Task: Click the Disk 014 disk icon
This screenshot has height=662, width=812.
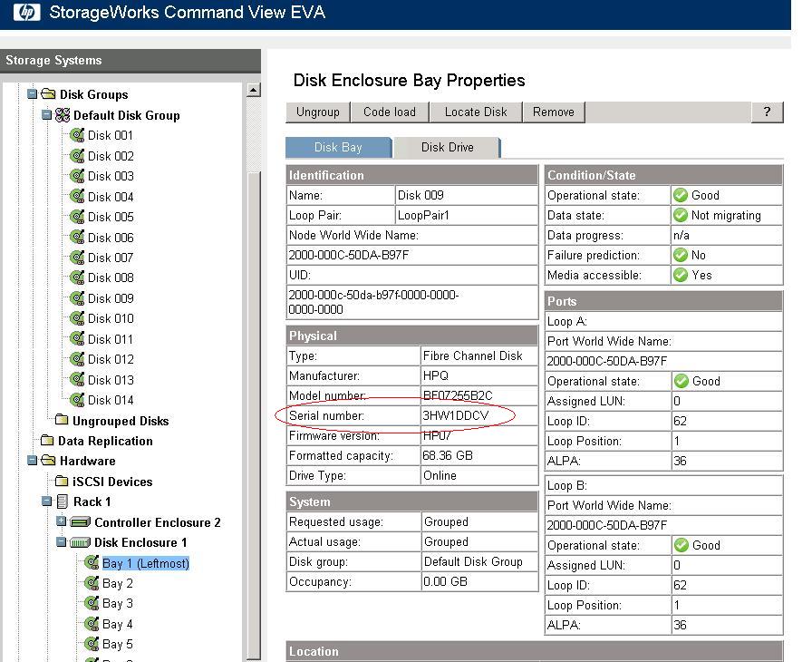Action: click(x=77, y=401)
